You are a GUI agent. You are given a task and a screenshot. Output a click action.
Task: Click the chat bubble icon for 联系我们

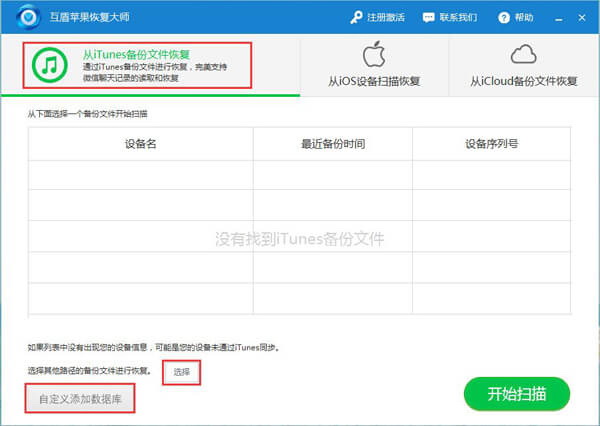(430, 18)
